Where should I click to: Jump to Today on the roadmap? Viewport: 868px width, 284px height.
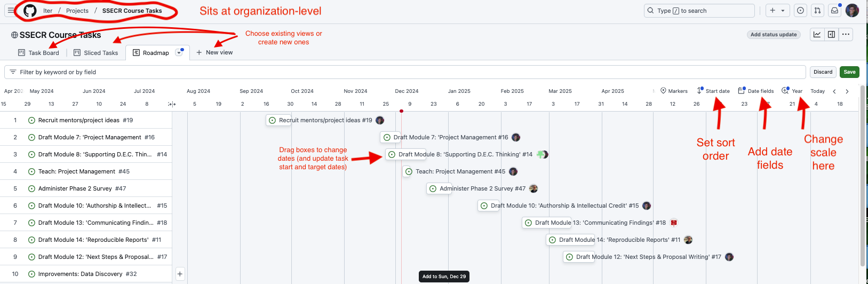(817, 91)
